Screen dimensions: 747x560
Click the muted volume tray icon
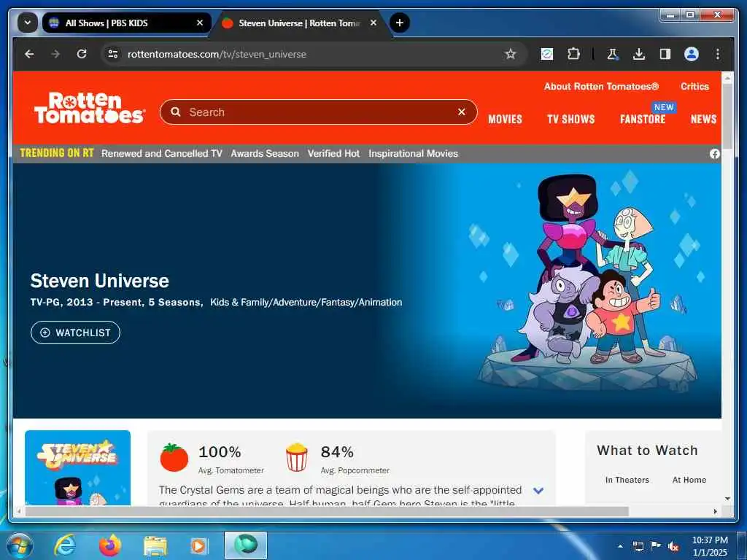point(673,546)
